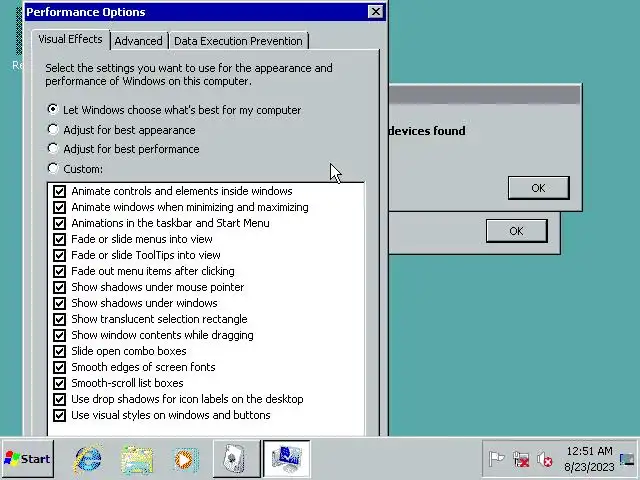Screen dimensions: 640x480
Task: Switch to the Solitaire card taskbar button
Action: point(236,459)
